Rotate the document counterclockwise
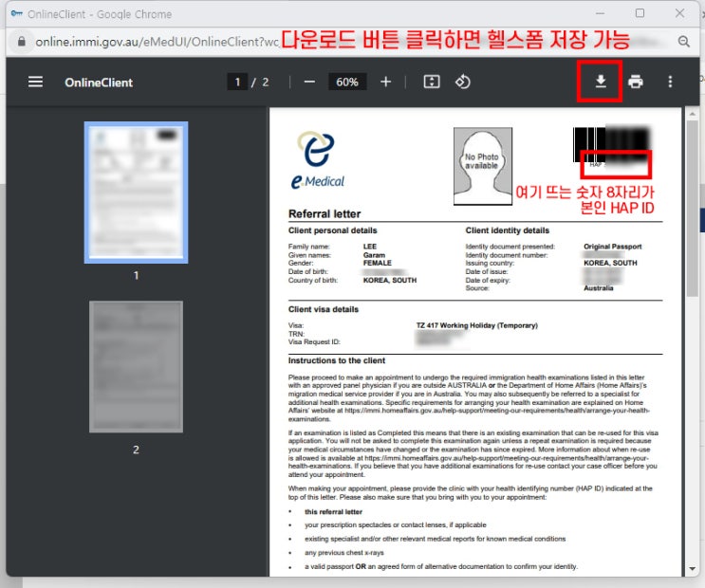Screen dimensions: 705x588 pyautogui.click(x=463, y=82)
